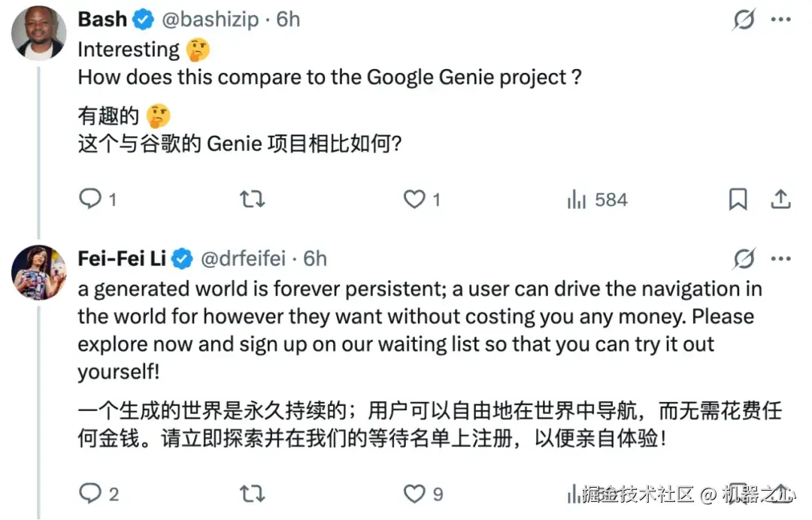Screen dimensions: 812x520
Task: Open more options menu on Bash's tweet
Action: pos(781,20)
